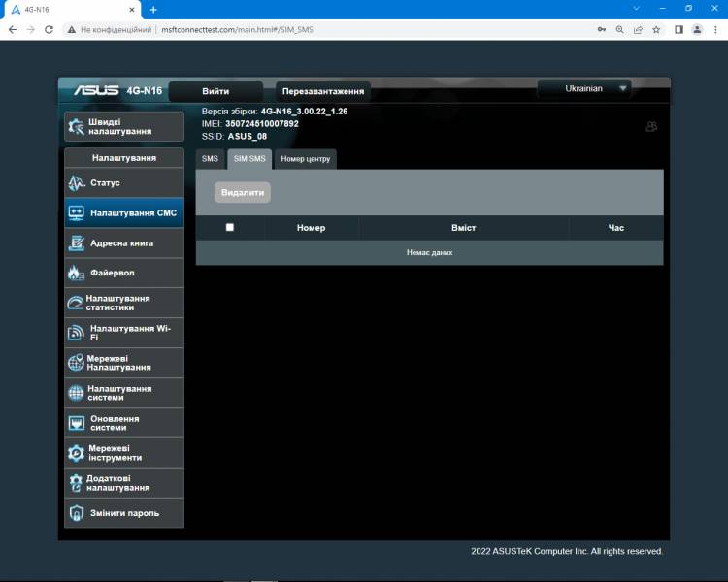Toggle the browser side panel icon
This screenshot has height=582, width=728.
678,30
